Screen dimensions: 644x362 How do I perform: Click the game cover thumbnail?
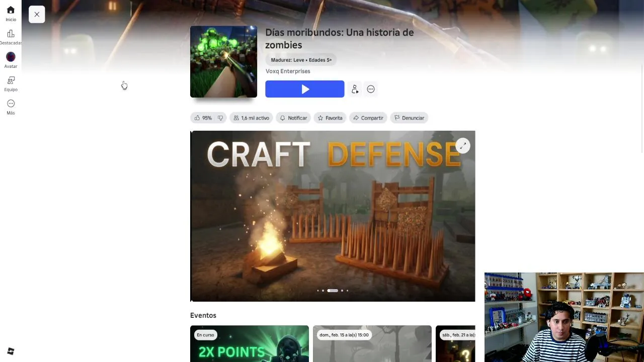pyautogui.click(x=223, y=62)
